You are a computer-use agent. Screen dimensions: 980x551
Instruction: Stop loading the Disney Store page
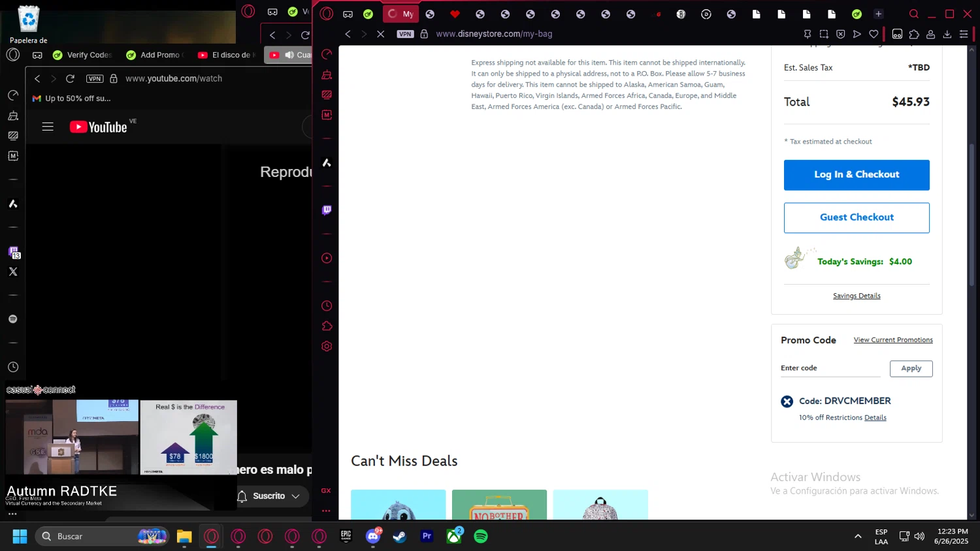click(380, 34)
